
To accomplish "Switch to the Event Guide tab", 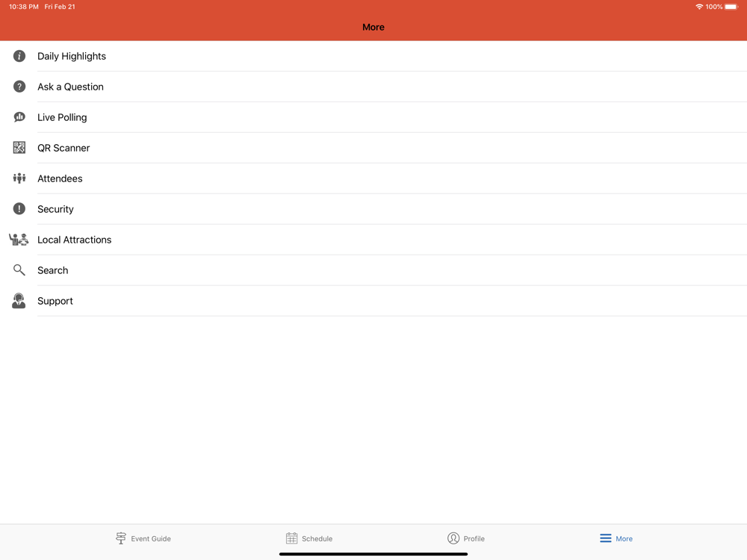I will click(143, 538).
